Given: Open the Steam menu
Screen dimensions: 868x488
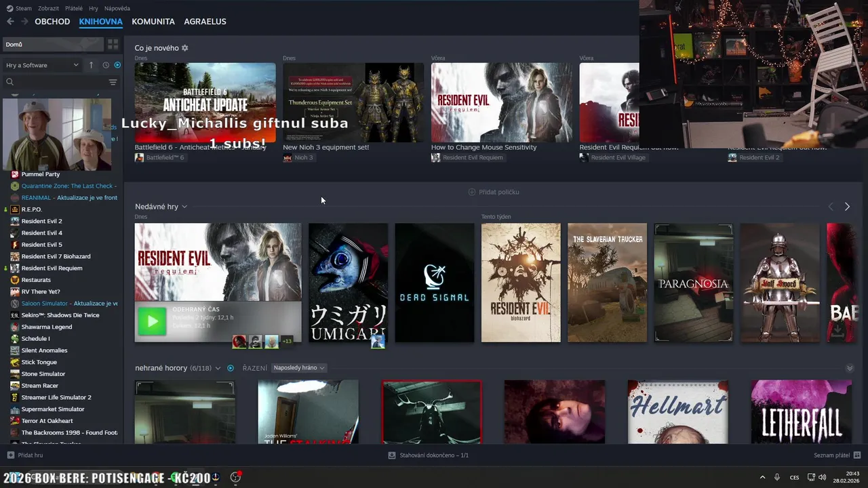Looking at the screenshot, I should [x=19, y=8].
